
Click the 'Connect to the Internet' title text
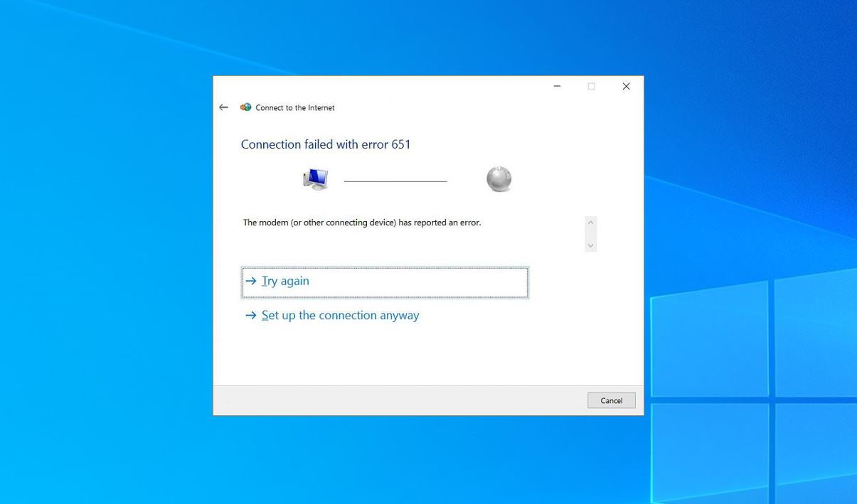tap(295, 108)
